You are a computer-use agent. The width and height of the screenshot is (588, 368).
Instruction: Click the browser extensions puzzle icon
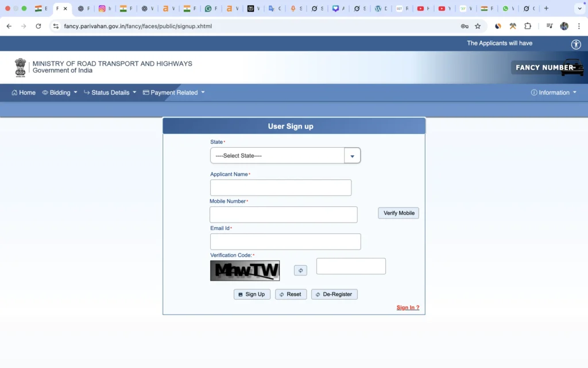click(x=528, y=26)
